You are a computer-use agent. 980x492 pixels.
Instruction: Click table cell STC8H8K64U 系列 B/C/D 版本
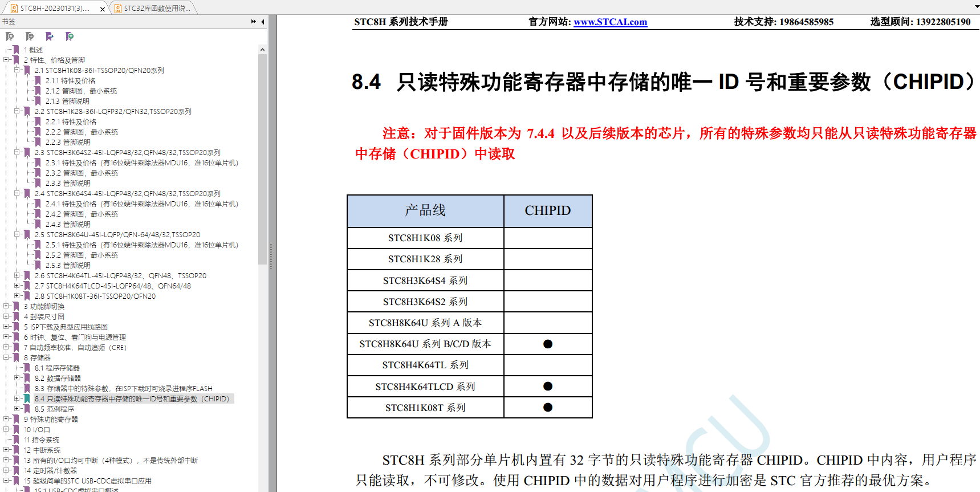pyautogui.click(x=425, y=344)
